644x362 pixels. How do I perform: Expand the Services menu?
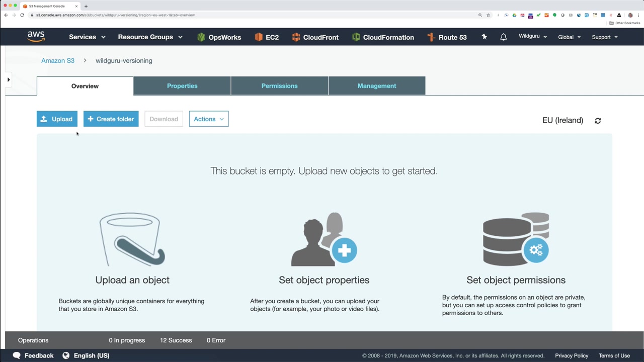click(x=87, y=37)
